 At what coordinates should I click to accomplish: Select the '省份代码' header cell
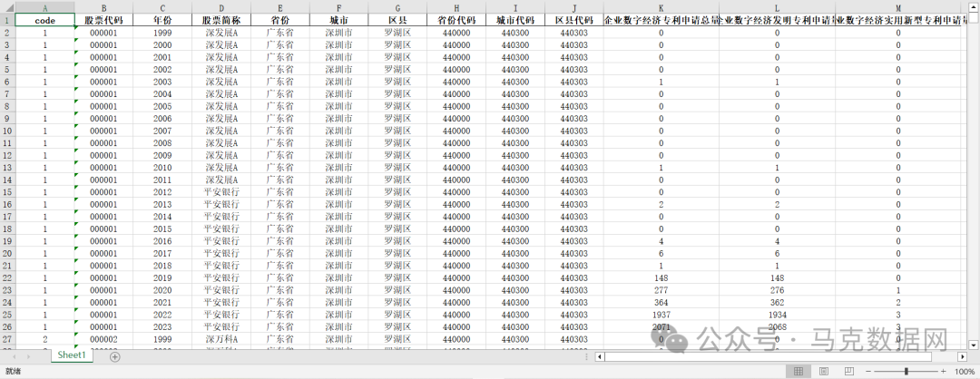click(x=456, y=20)
